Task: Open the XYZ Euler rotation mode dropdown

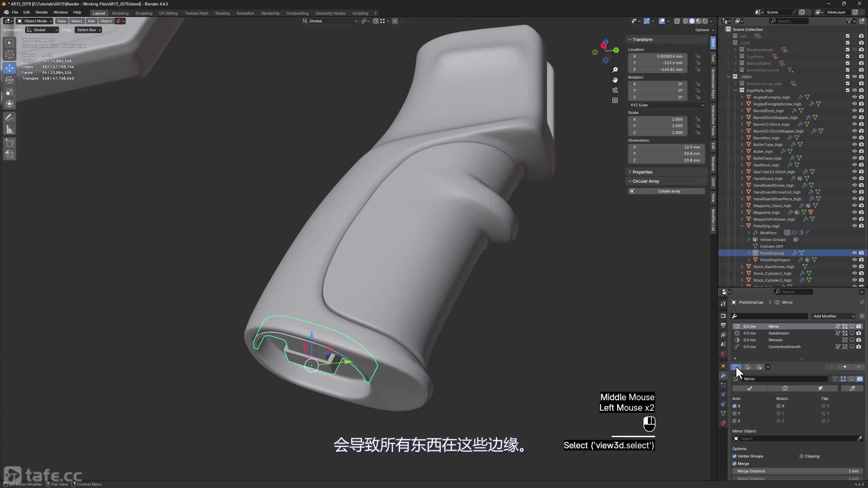Action: 667,105
